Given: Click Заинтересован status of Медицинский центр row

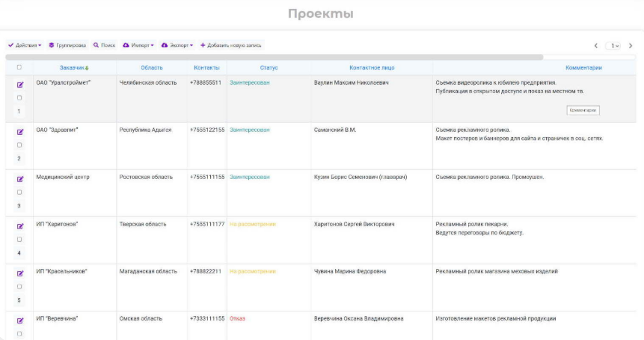Looking at the screenshot, I should 249,177.
